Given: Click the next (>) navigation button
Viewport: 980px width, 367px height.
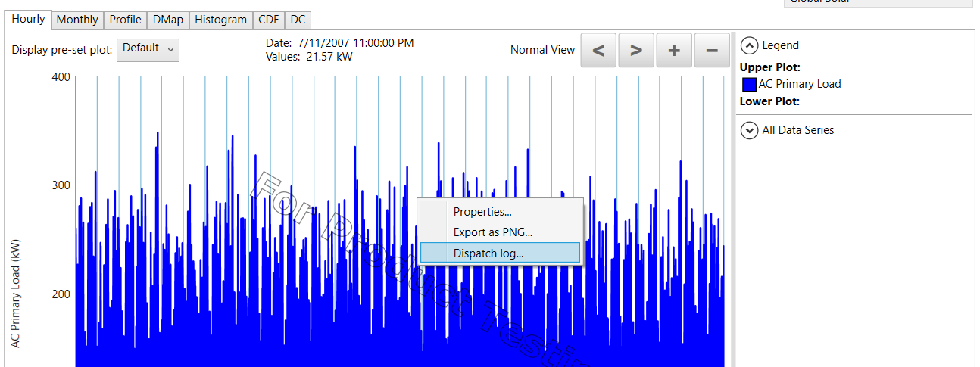Looking at the screenshot, I should tap(636, 51).
